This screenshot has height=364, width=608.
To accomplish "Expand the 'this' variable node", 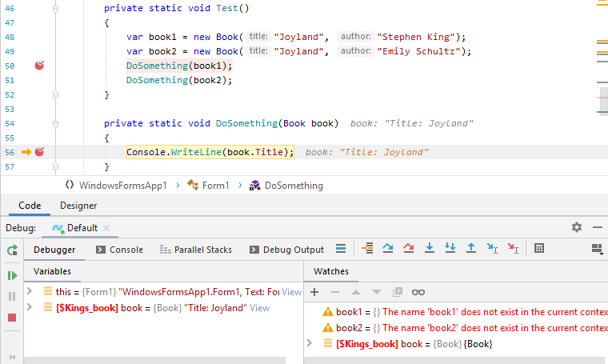I will tap(30, 291).
